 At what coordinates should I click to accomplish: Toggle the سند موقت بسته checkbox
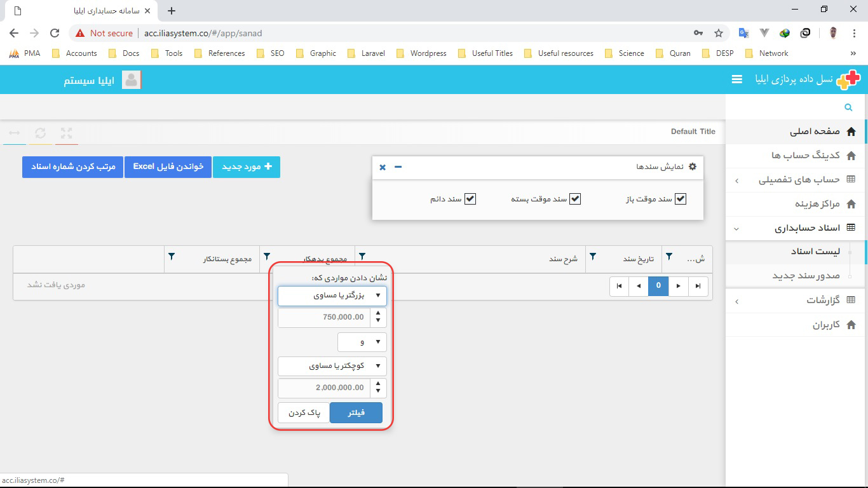(575, 199)
